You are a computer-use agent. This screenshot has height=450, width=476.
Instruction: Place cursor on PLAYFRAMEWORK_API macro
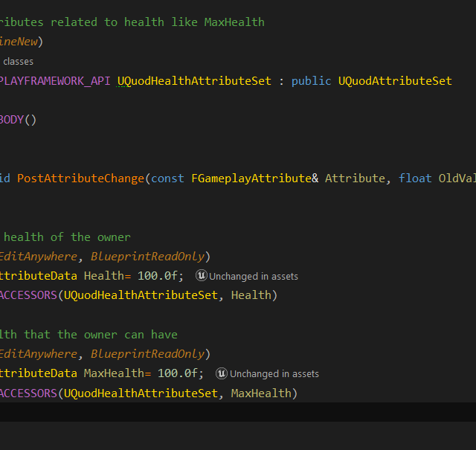(x=56, y=81)
